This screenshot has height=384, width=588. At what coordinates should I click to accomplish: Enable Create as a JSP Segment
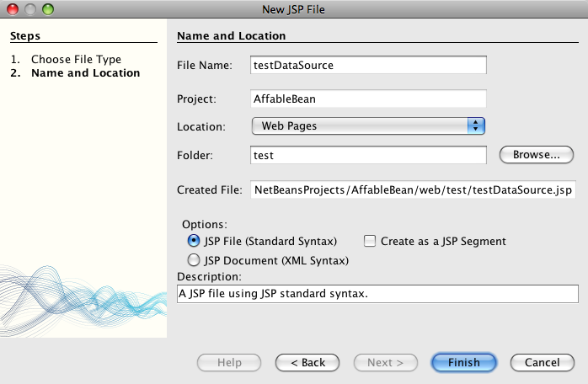coord(369,241)
